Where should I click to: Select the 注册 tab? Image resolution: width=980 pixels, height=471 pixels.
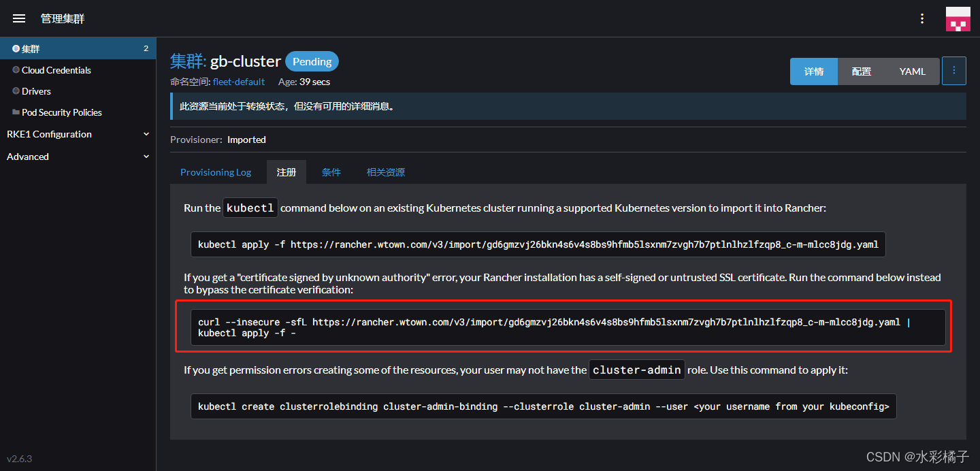pos(287,172)
